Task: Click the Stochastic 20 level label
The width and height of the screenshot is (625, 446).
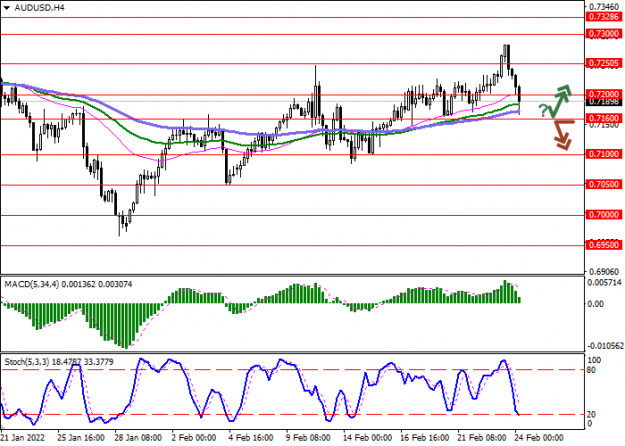Action: pyautogui.click(x=592, y=415)
